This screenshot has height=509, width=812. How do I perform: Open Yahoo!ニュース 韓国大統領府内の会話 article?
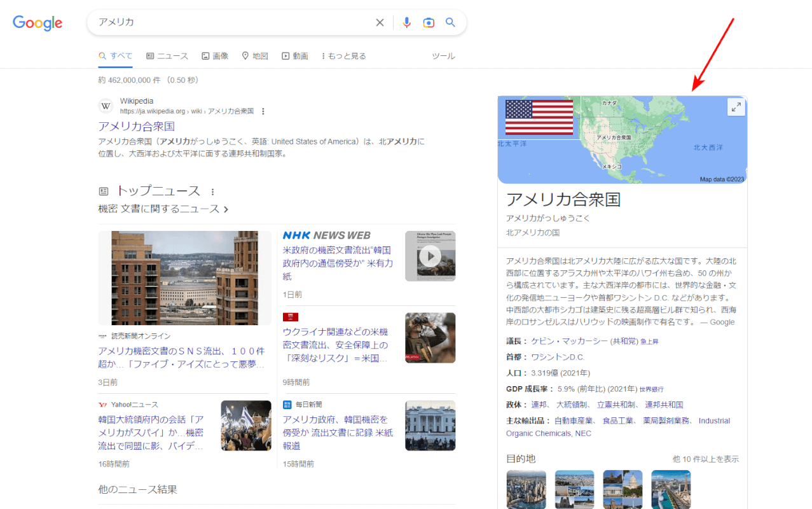point(151,433)
